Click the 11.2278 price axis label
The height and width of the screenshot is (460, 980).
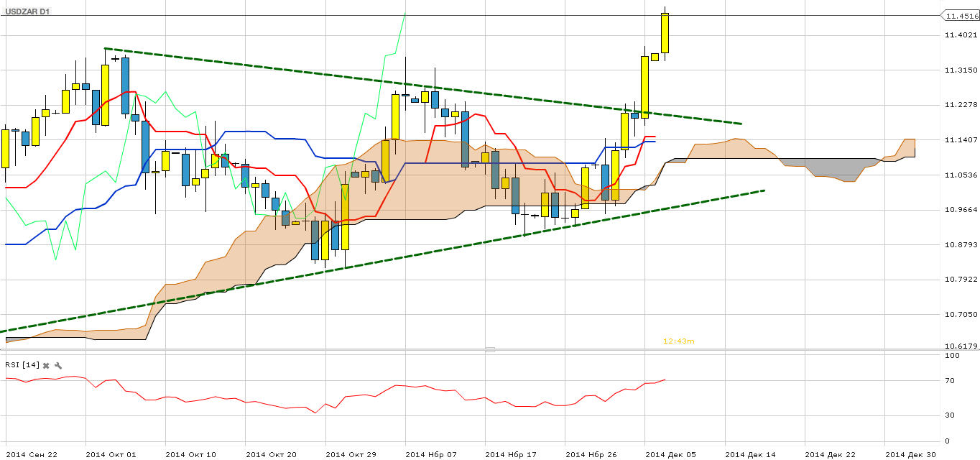tap(961, 105)
